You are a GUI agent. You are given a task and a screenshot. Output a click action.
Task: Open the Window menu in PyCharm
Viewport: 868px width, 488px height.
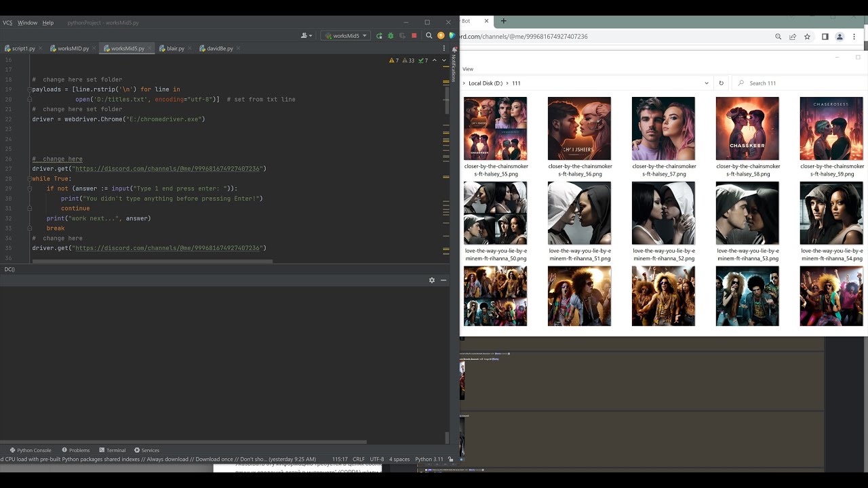pos(27,23)
